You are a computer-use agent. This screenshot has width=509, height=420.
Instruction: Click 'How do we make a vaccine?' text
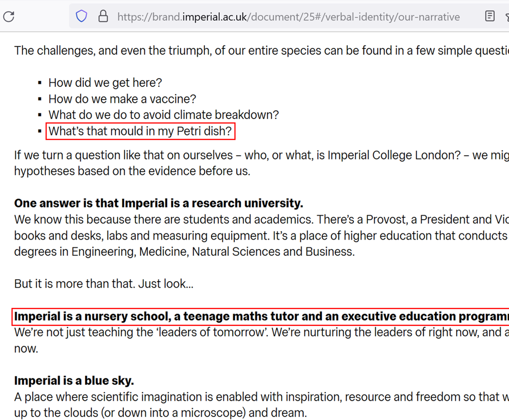pyautogui.click(x=122, y=99)
